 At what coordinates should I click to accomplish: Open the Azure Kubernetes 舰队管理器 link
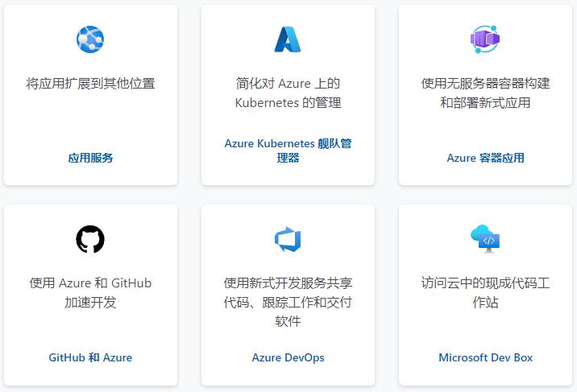[288, 151]
